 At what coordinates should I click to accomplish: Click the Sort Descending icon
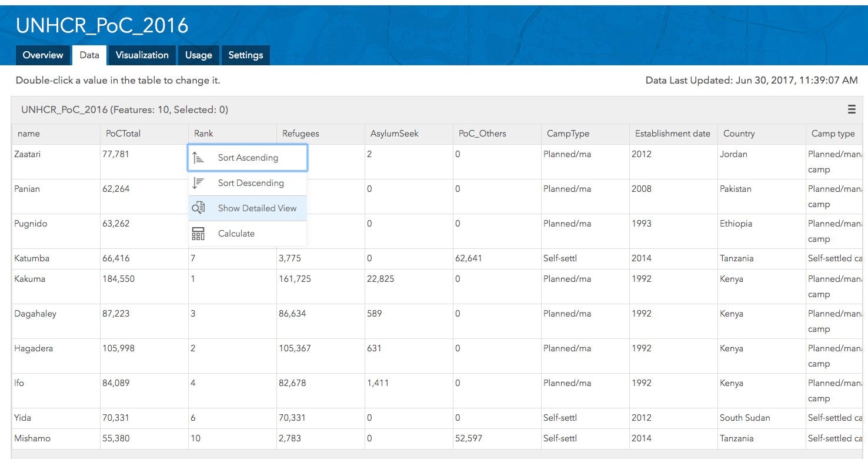198,183
